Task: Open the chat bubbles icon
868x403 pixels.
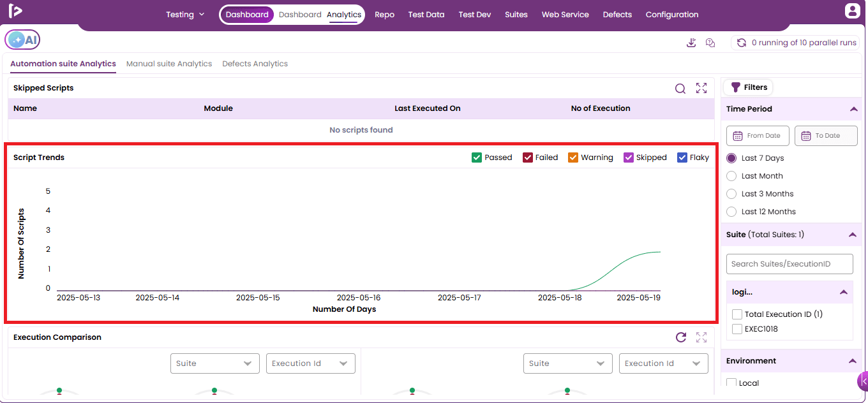Action: (710, 43)
